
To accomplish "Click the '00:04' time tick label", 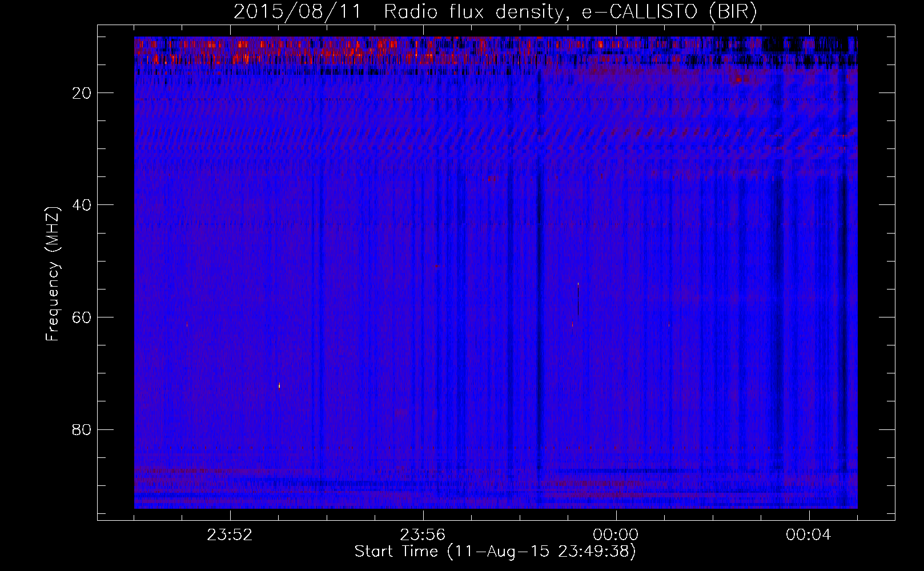I will 809,535.
